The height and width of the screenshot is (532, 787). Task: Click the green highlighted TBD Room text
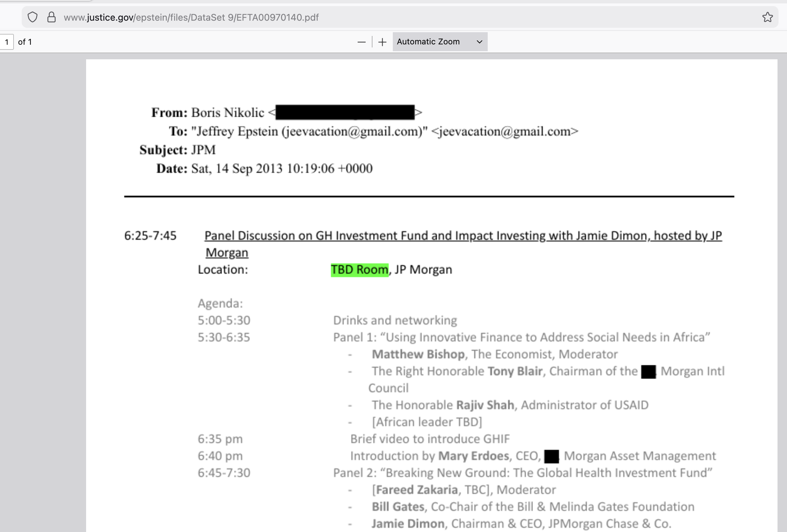[x=359, y=270]
